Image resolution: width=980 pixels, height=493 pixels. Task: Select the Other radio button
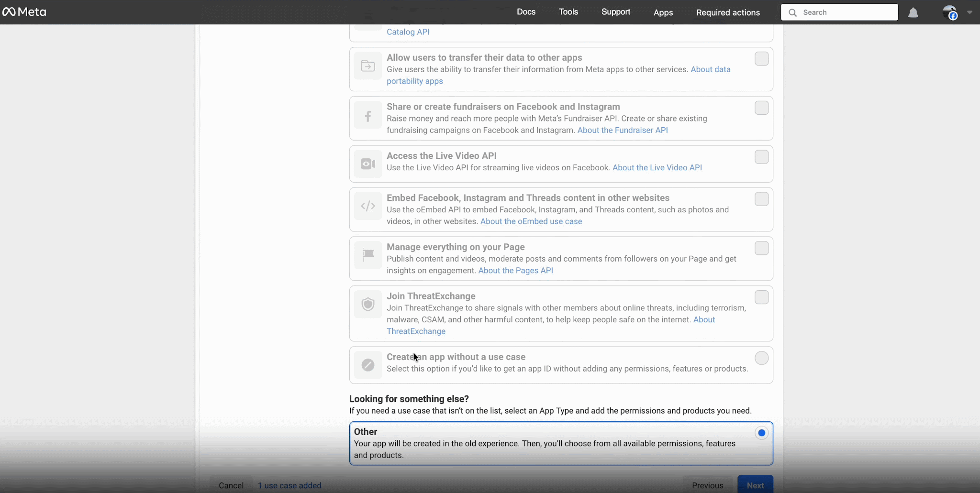click(x=761, y=433)
